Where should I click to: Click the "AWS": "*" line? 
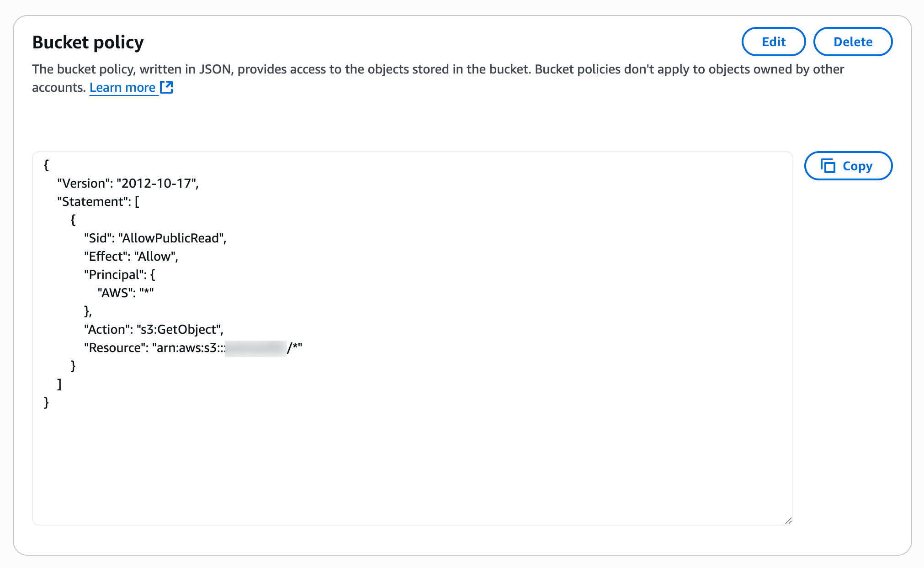coord(125,293)
